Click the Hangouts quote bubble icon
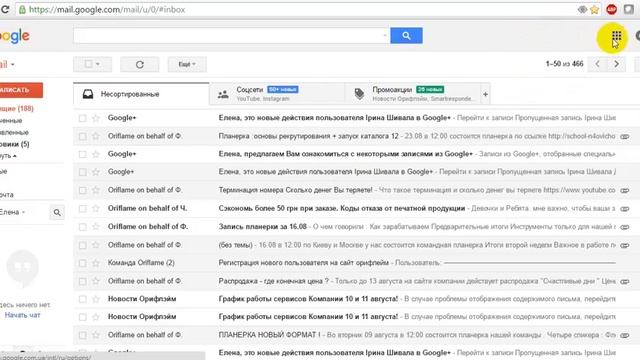 click(x=22, y=267)
